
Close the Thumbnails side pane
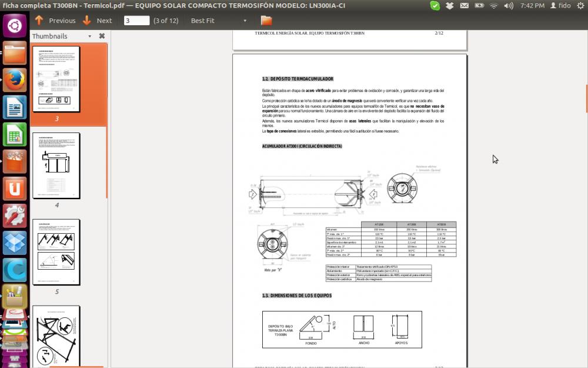[x=102, y=36]
